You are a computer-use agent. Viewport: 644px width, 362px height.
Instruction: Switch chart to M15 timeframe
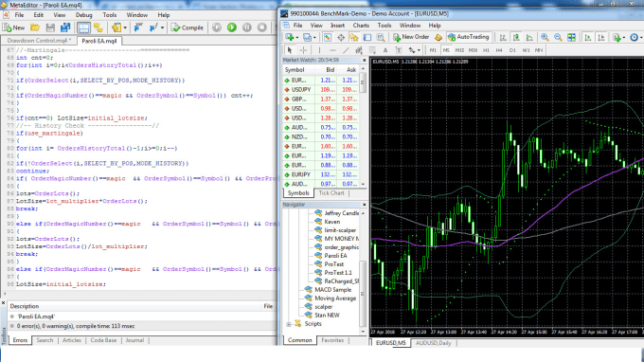(x=459, y=50)
